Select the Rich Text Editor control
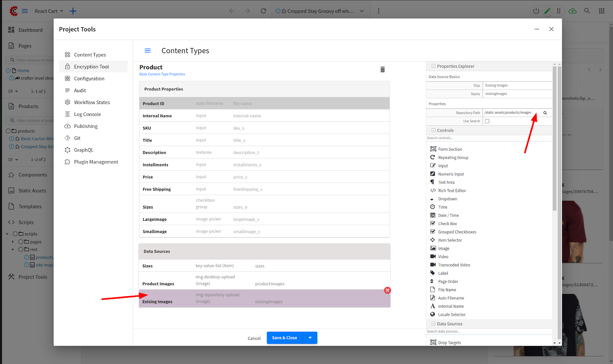The image size is (613, 364). click(x=452, y=191)
